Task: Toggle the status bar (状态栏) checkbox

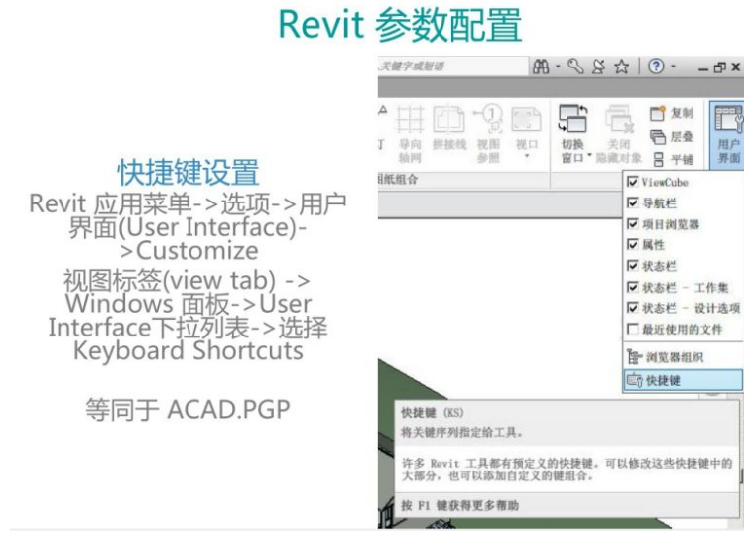Action: pyautogui.click(x=632, y=266)
